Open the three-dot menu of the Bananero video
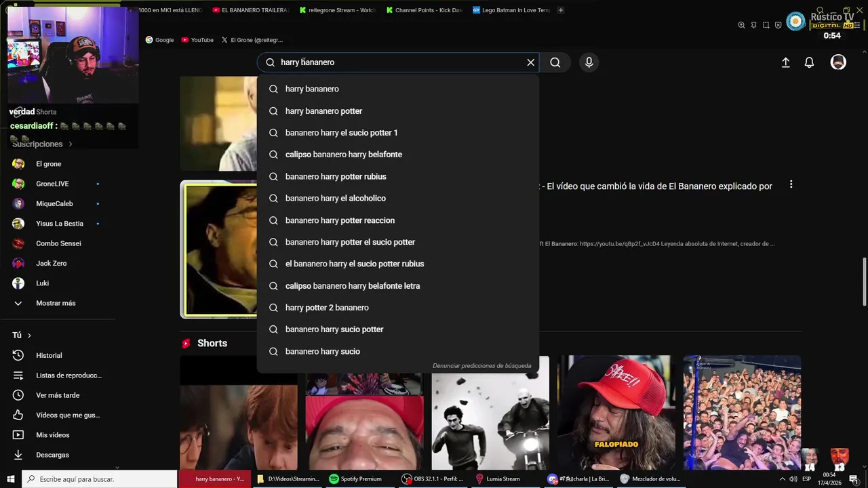This screenshot has height=488, width=868. click(791, 184)
